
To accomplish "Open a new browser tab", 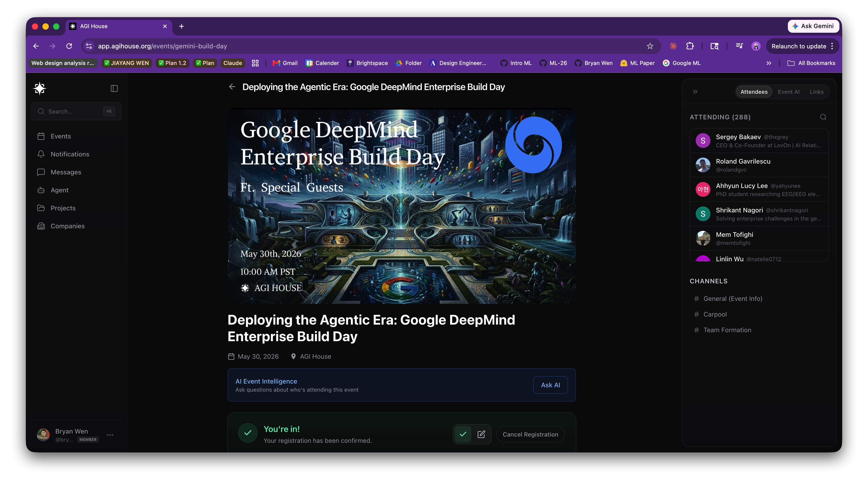I will tap(181, 26).
